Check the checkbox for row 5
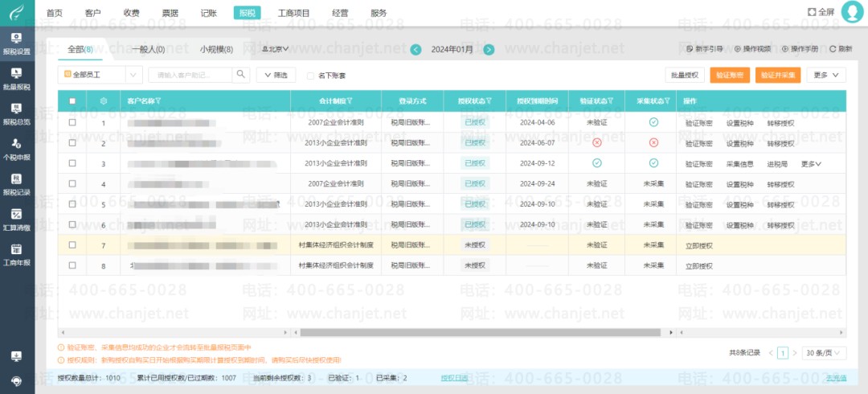 (72, 204)
